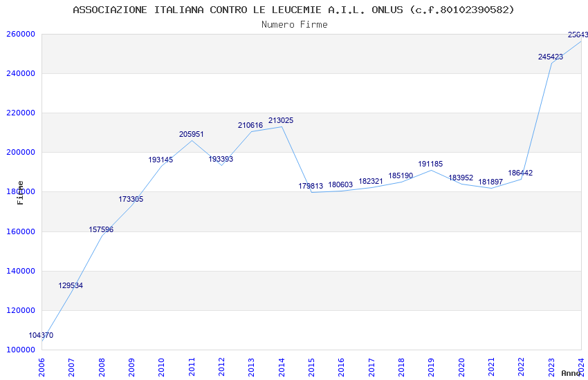This screenshot has width=588, height=380.
Task: Click the x-axis year 2016
Action: (342, 368)
